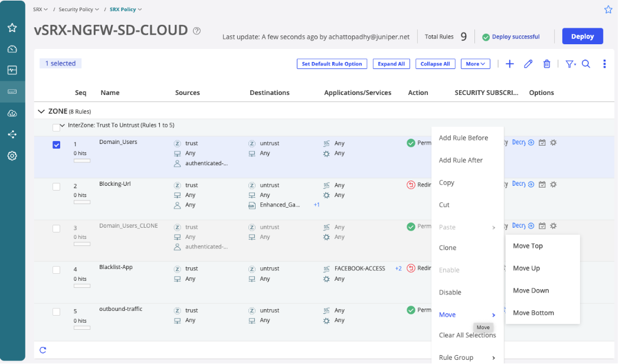Open search with the magnifier icon
Screen dimensions: 619x364
pyautogui.click(x=587, y=64)
